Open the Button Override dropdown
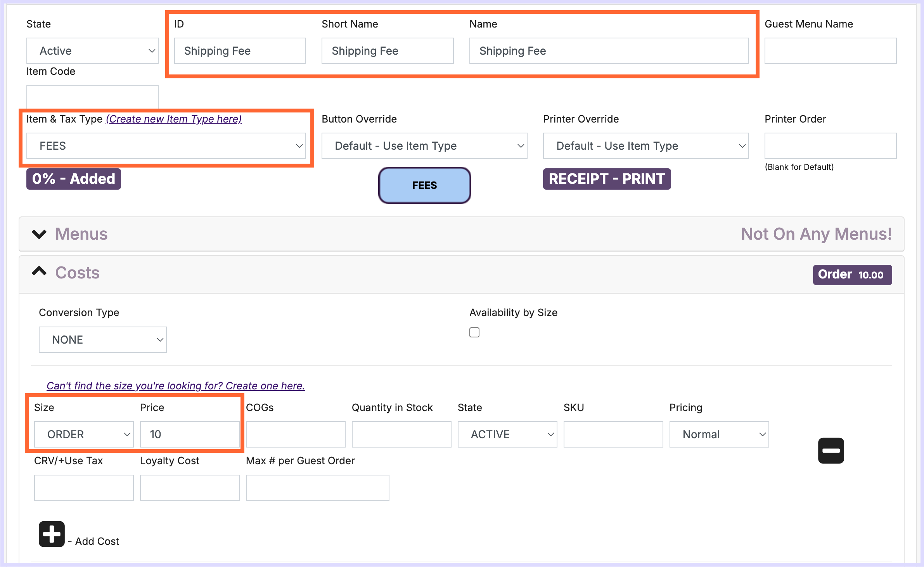Image resolution: width=924 pixels, height=567 pixels. tap(424, 146)
